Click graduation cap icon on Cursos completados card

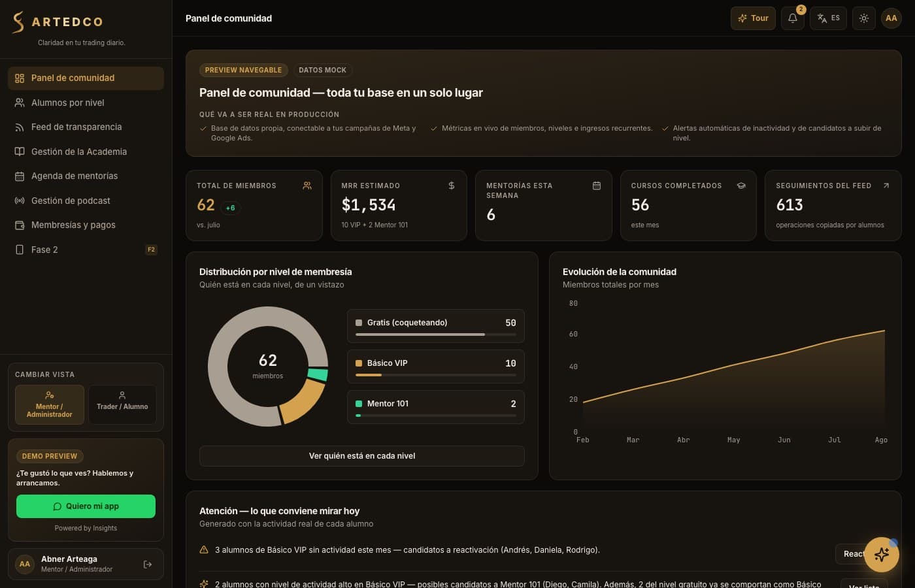741,186
